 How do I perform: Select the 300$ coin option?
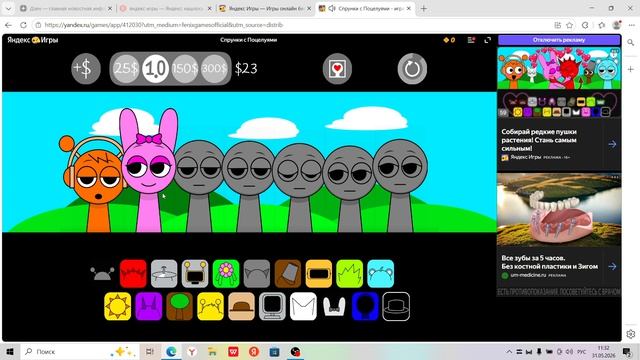click(x=214, y=69)
